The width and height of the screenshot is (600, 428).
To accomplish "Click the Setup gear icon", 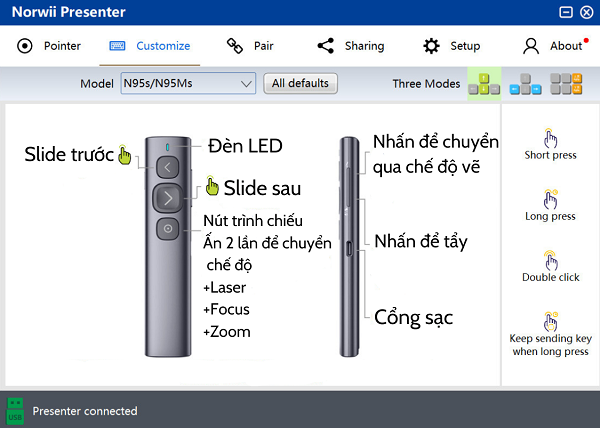I will click(x=431, y=46).
